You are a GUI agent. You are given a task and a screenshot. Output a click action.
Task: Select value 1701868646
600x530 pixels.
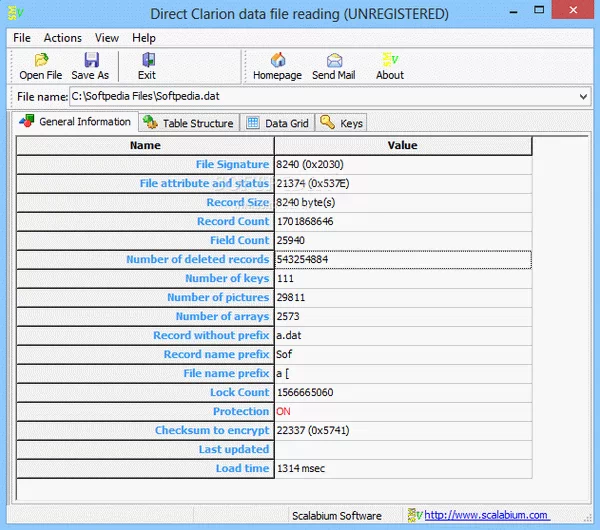point(305,222)
